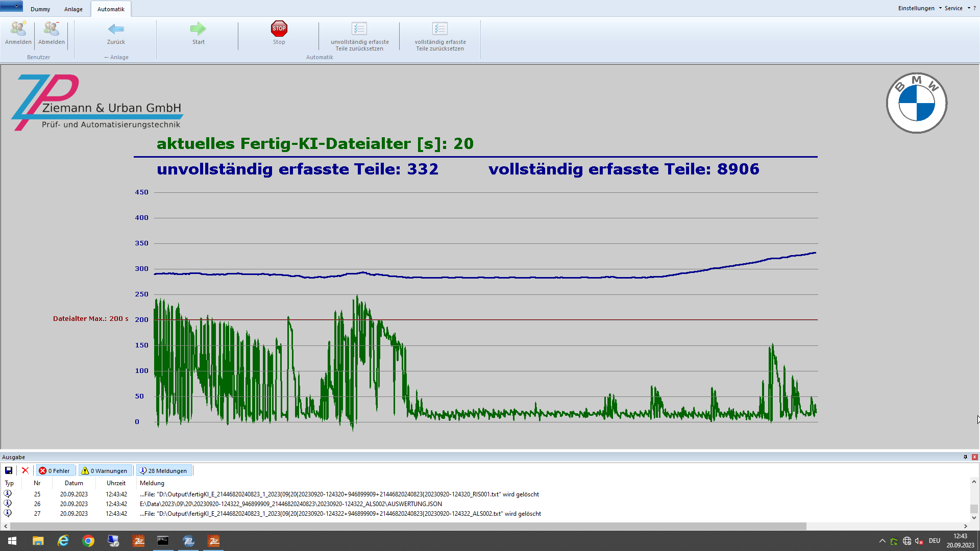Viewport: 980px width, 551px height.
Task: Click the Ziemann & Urban GmbH logo
Action: 97,103
